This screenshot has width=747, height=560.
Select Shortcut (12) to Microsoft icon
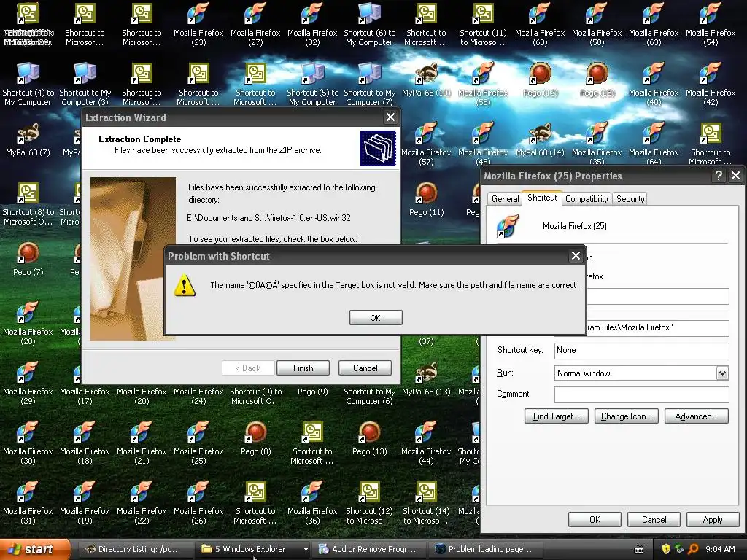pos(370,503)
